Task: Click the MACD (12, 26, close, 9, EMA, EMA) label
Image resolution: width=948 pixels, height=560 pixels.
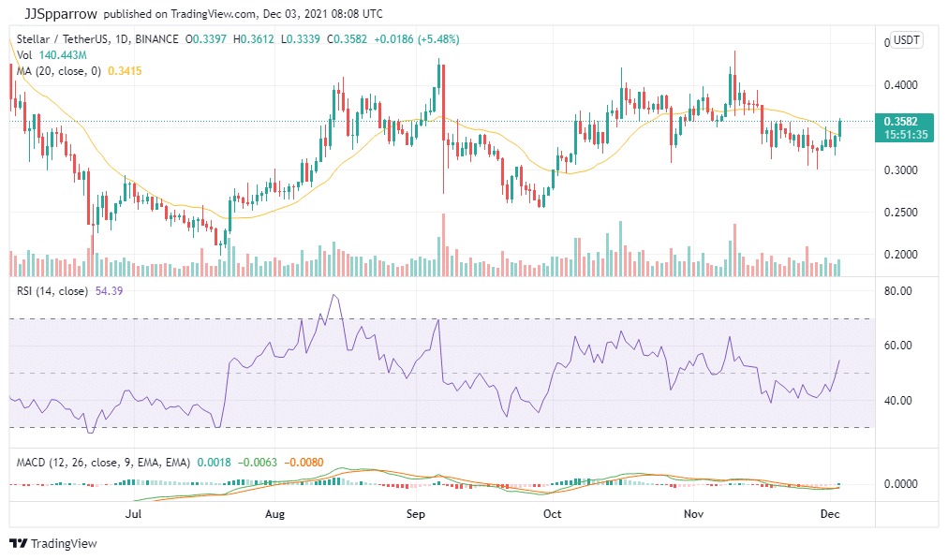Action: [x=103, y=463]
